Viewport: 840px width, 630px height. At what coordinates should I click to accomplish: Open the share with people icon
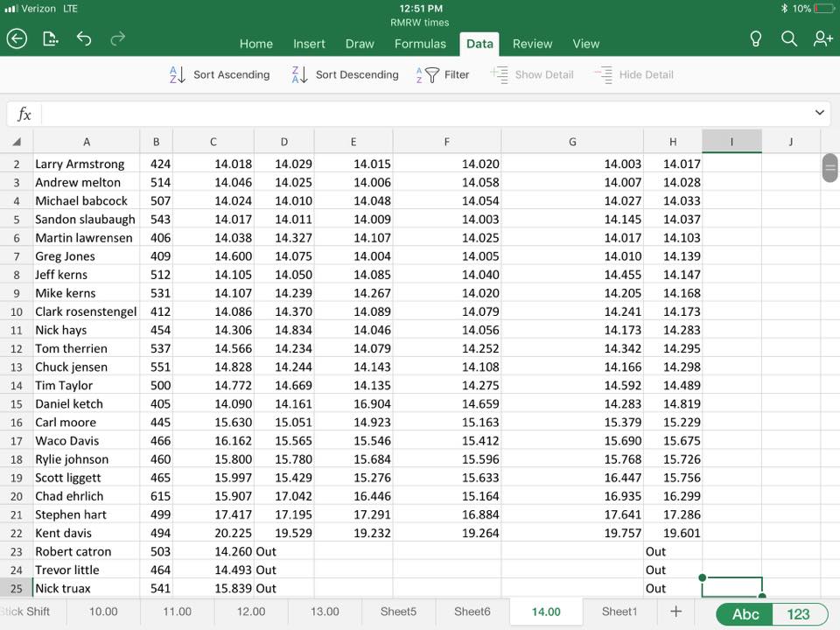pos(822,38)
